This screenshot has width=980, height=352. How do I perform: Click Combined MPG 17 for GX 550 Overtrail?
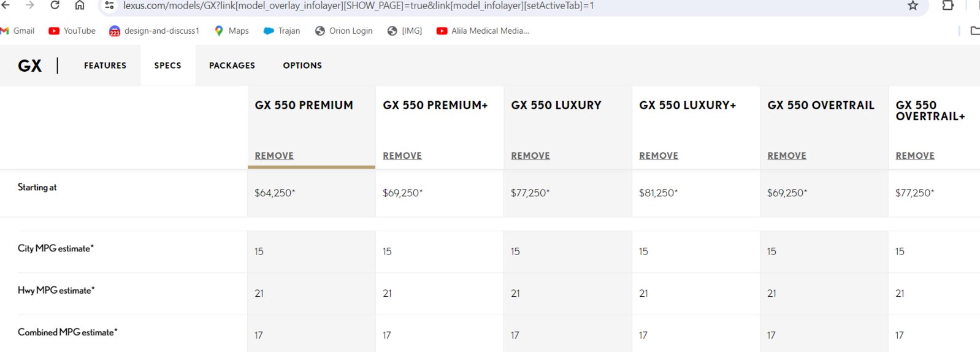[x=771, y=335]
